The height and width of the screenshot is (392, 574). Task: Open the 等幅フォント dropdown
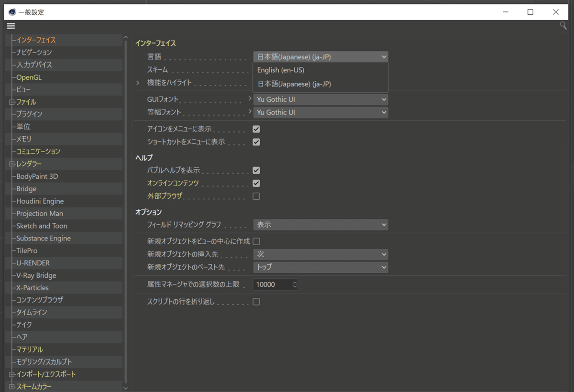point(320,112)
